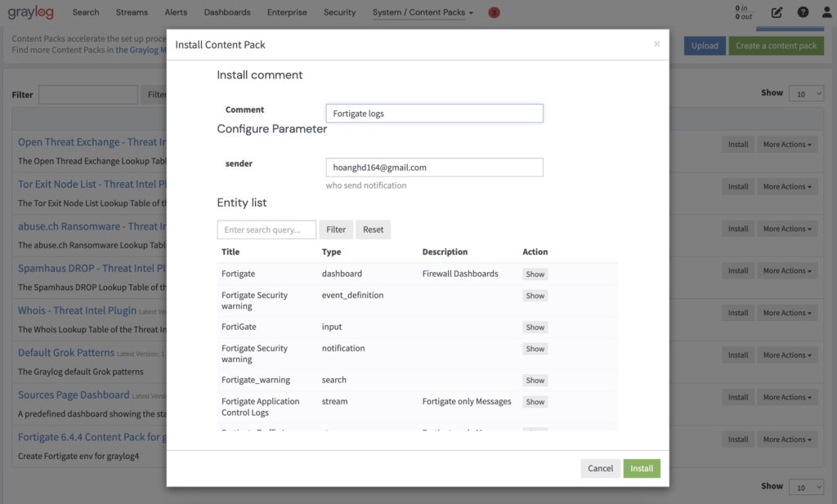Install the Open Threat Exchange pack
Screen dimensions: 837x504
click(x=738, y=145)
